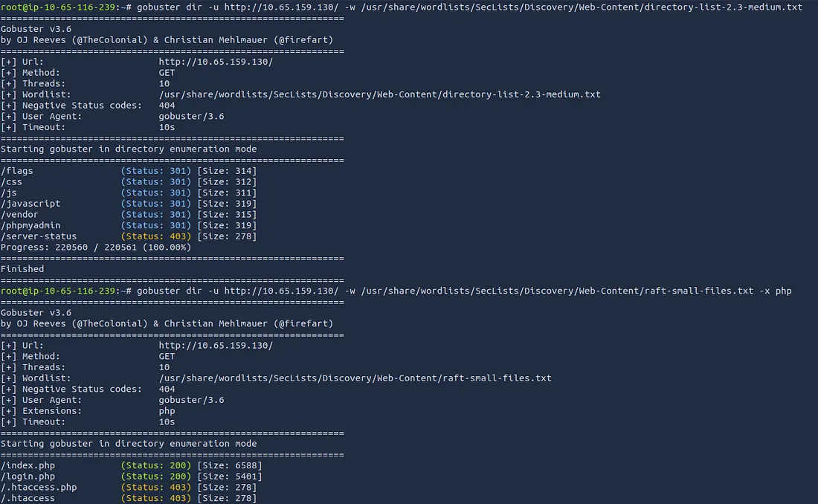Click the /flags directory result
Screen dimensions: 818x504
pos(17,171)
